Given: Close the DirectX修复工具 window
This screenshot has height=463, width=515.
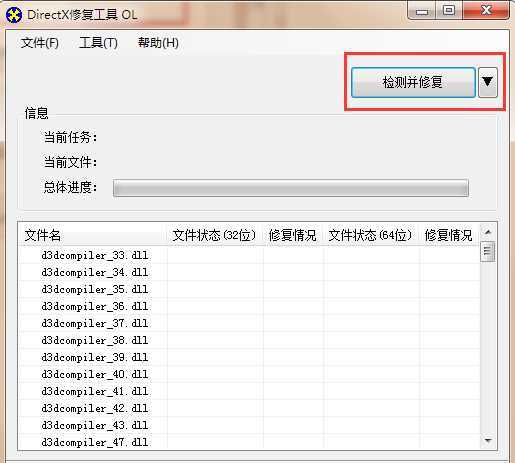Looking at the screenshot, I should click(x=486, y=11).
